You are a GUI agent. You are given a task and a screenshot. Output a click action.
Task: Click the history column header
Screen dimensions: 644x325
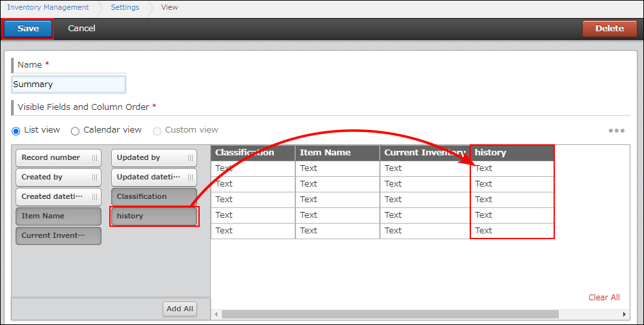(512, 153)
